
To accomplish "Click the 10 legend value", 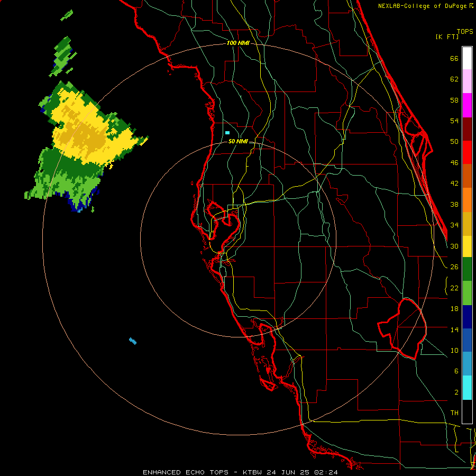I will coord(454,351).
